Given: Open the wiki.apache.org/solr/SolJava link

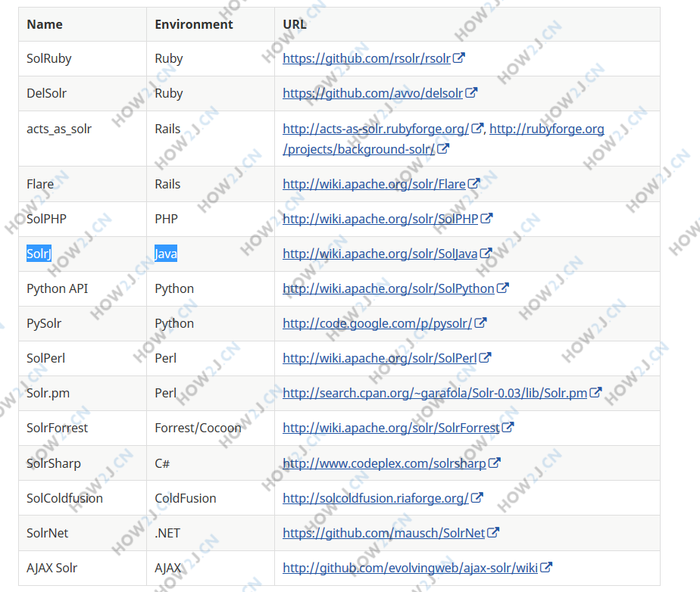Looking at the screenshot, I should pyautogui.click(x=380, y=254).
